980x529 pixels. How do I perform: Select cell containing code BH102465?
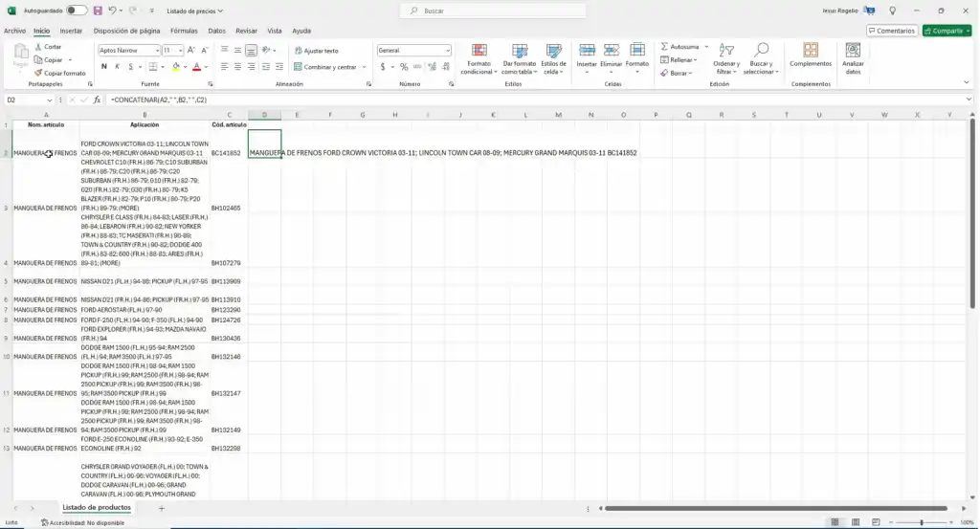tap(229, 186)
